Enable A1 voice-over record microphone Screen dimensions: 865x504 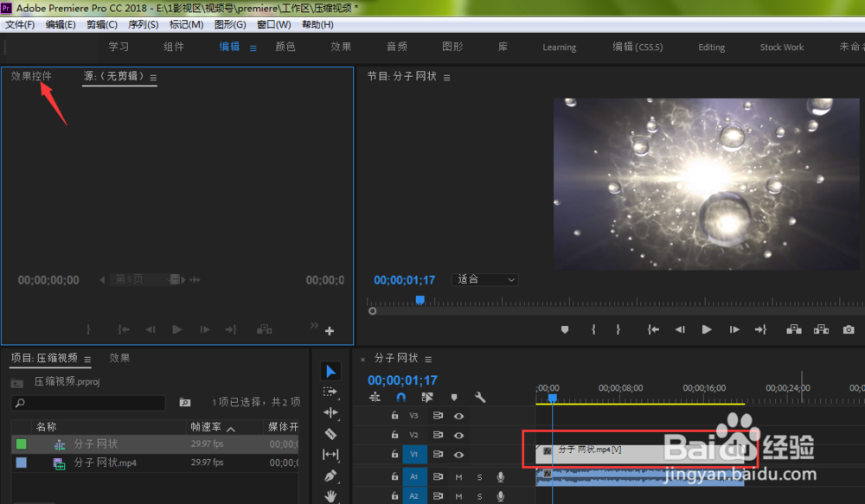tap(500, 477)
